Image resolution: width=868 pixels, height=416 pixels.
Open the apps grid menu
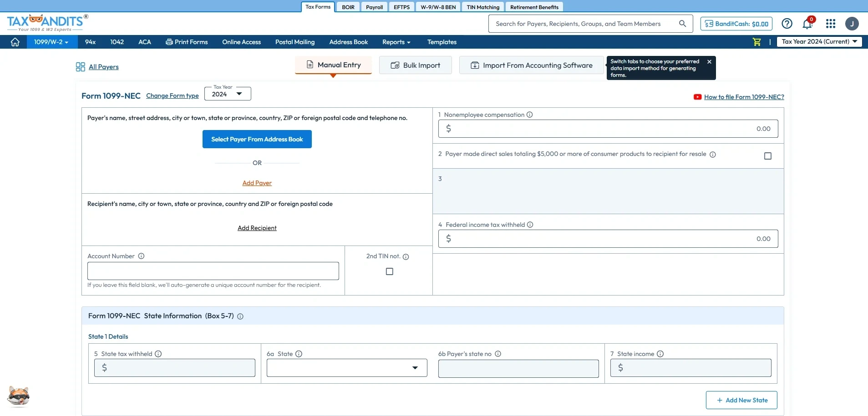pos(830,23)
